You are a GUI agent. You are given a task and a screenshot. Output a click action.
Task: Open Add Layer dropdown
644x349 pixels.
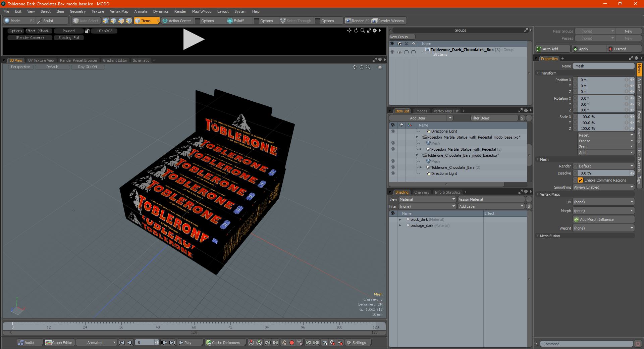[x=491, y=206]
